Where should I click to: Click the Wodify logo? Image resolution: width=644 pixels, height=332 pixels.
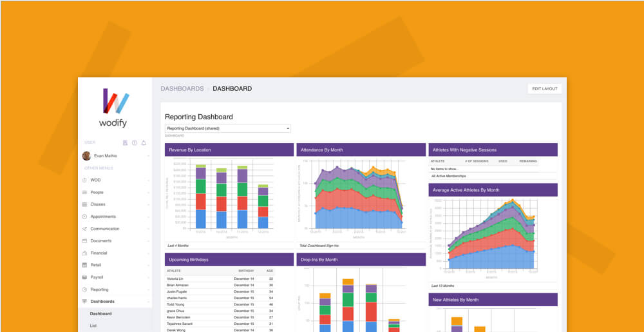115,107
